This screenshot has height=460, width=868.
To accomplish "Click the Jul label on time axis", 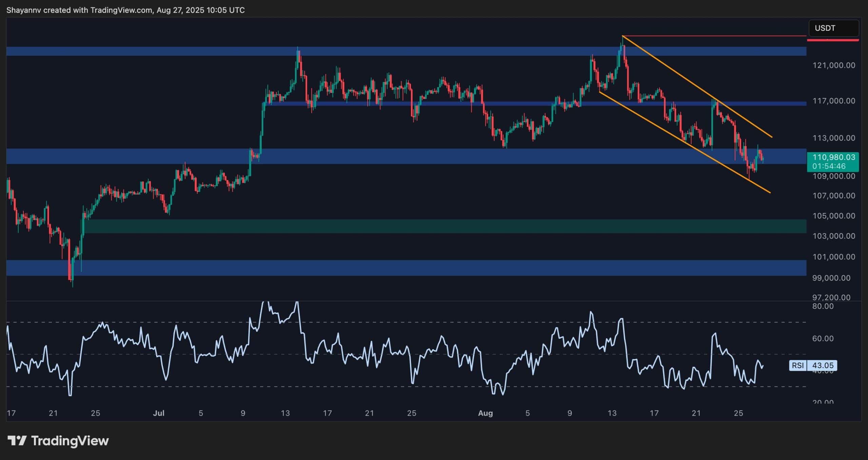I will pos(159,413).
